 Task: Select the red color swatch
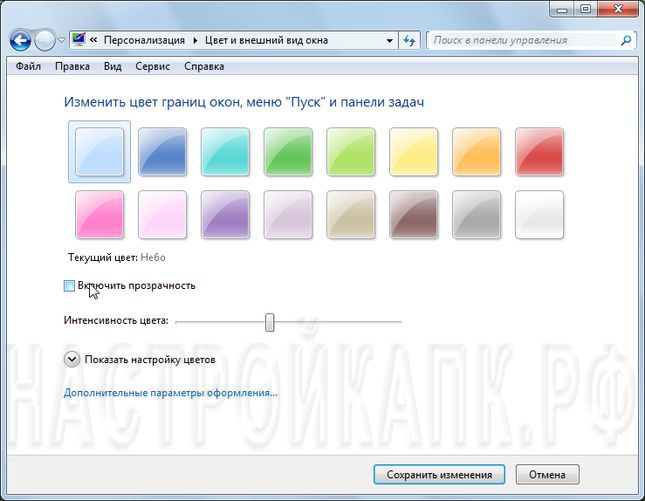tap(539, 152)
